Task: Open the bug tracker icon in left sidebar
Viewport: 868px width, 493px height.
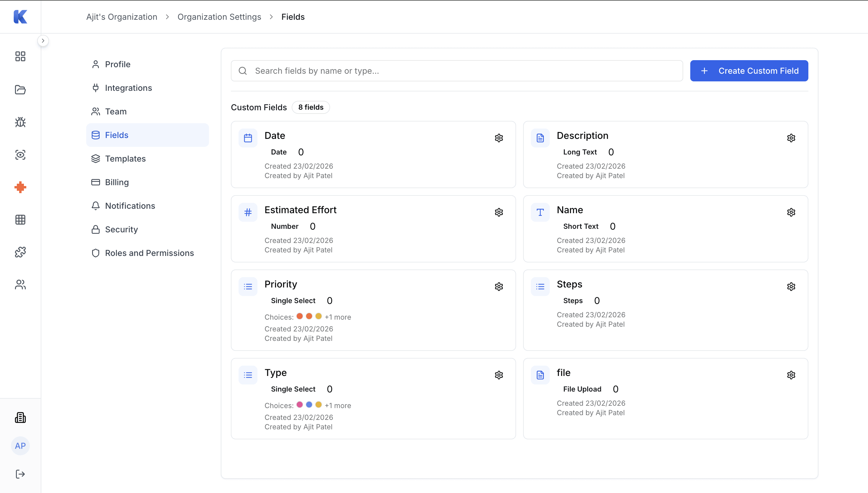Action: [x=20, y=122]
